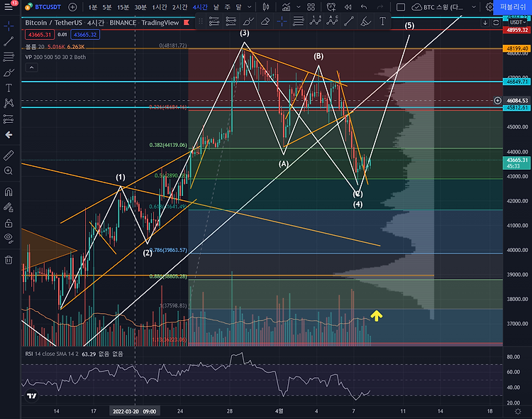The image size is (532, 419).
Task: Start bar replay mode
Action: point(348,7)
